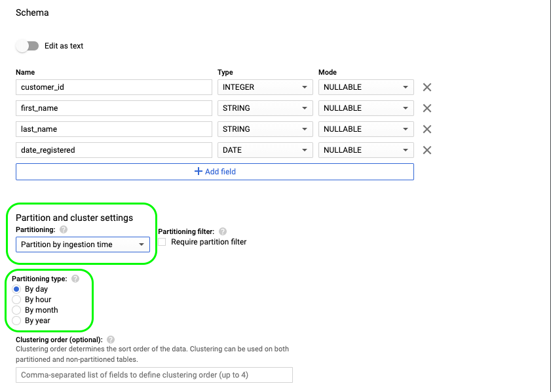Open the Partition by ingestion time dropdown
This screenshot has height=392, width=551.
point(83,244)
